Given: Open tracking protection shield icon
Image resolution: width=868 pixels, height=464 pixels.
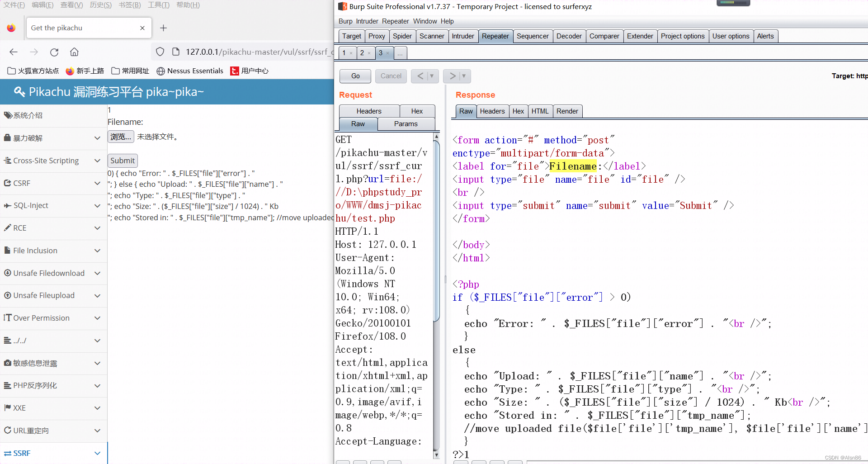Looking at the screenshot, I should (x=160, y=52).
